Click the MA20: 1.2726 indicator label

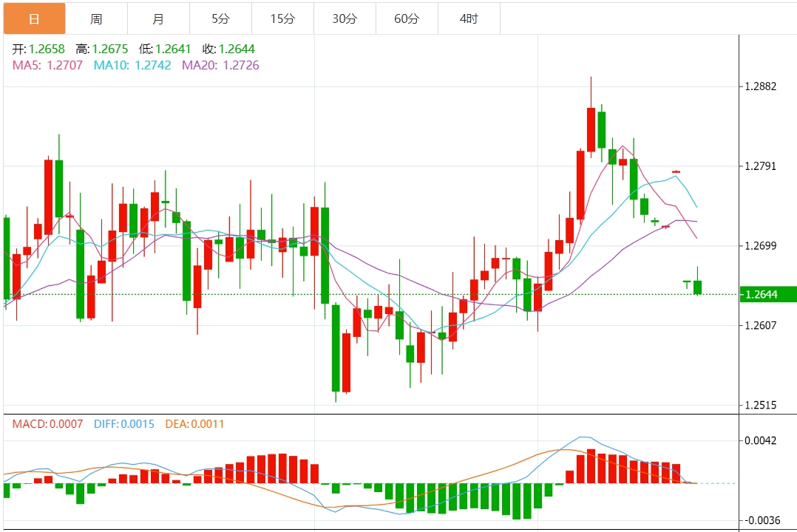(220, 65)
